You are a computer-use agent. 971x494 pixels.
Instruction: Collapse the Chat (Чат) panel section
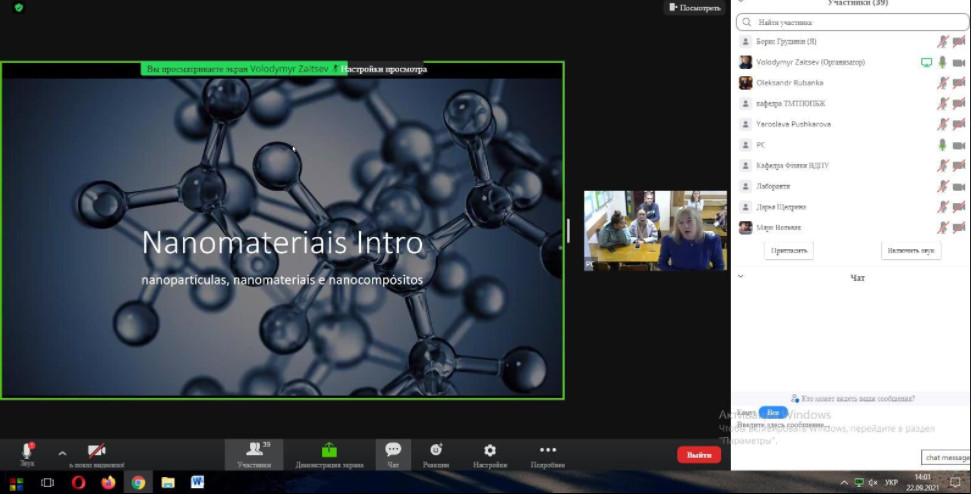coord(740,277)
